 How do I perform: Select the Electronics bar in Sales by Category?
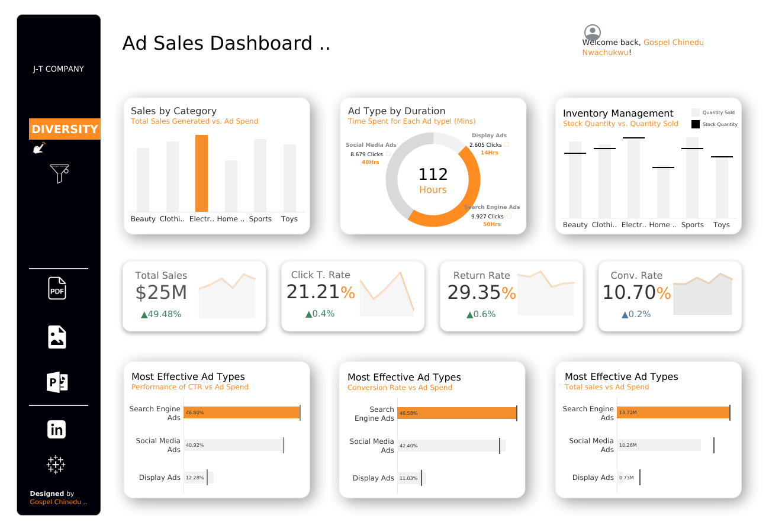(202, 173)
